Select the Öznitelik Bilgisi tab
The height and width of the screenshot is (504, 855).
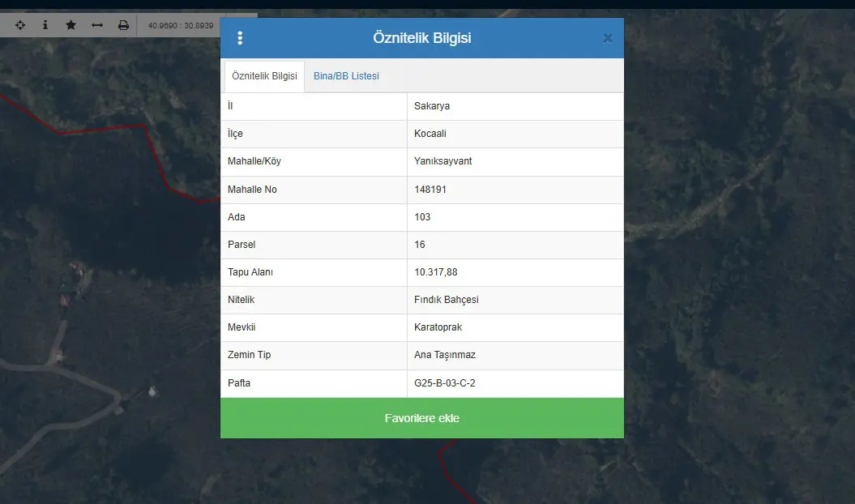264,76
